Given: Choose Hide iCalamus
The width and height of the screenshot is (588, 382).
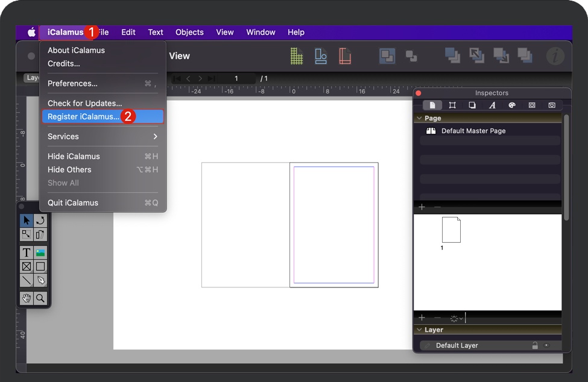Looking at the screenshot, I should click(103, 156).
